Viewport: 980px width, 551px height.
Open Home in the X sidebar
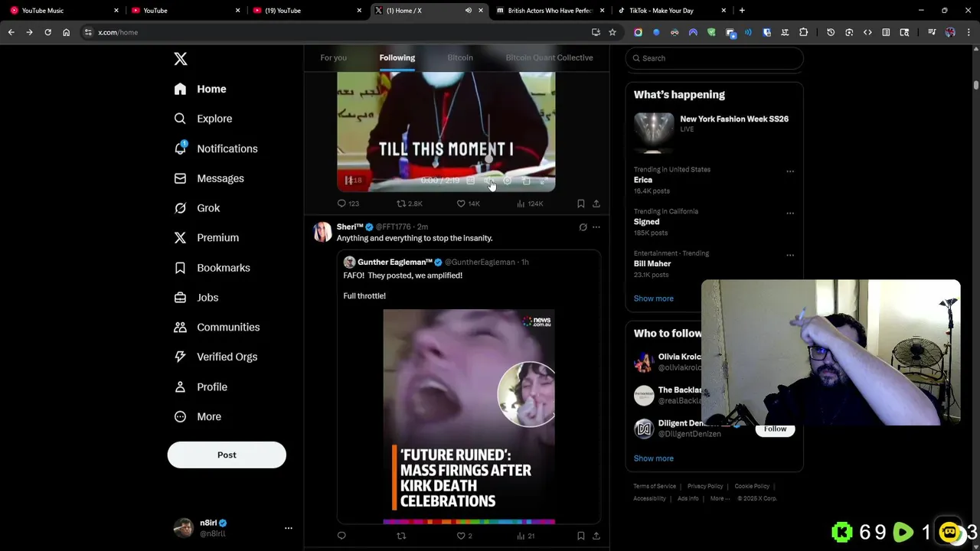coord(200,89)
